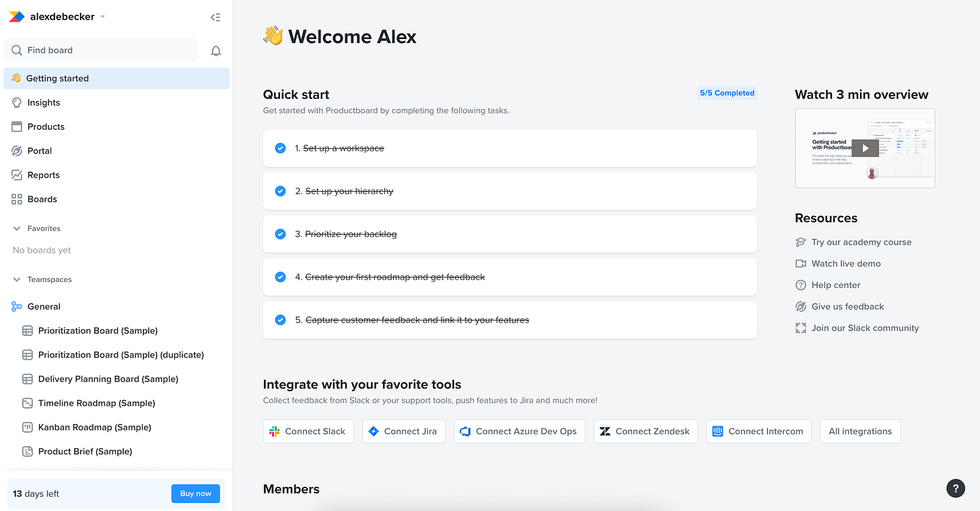Image resolution: width=980 pixels, height=511 pixels.
Task: Toggle the checkmark for Prioritize your backlog
Action: point(280,234)
